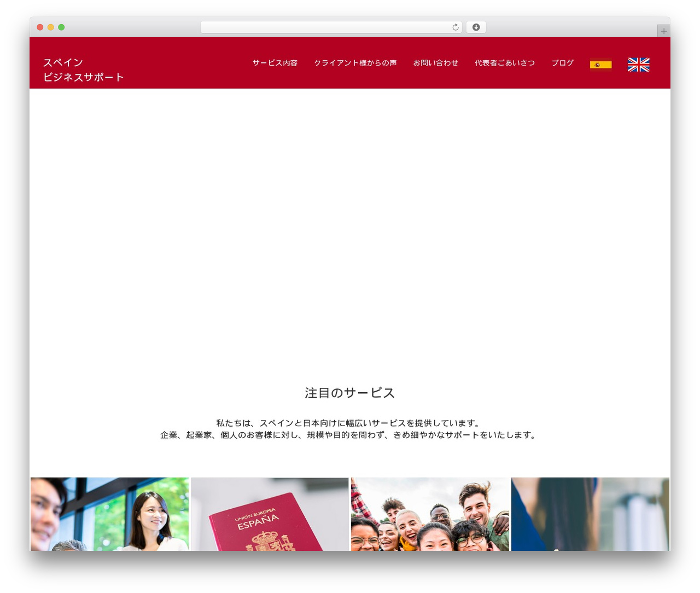Maximize the window with green button
Screen dimensions: 700x593
pos(61,27)
